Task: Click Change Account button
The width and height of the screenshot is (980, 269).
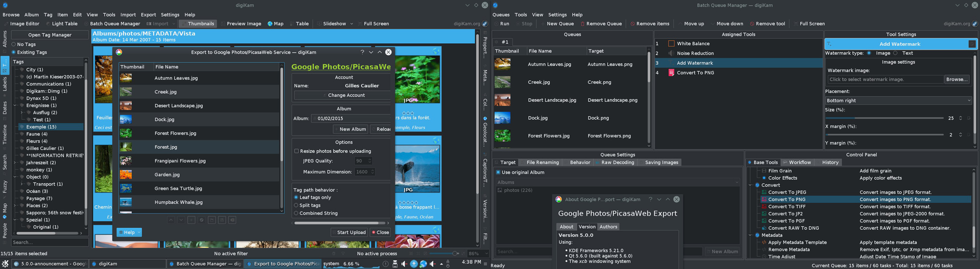Action: click(343, 95)
